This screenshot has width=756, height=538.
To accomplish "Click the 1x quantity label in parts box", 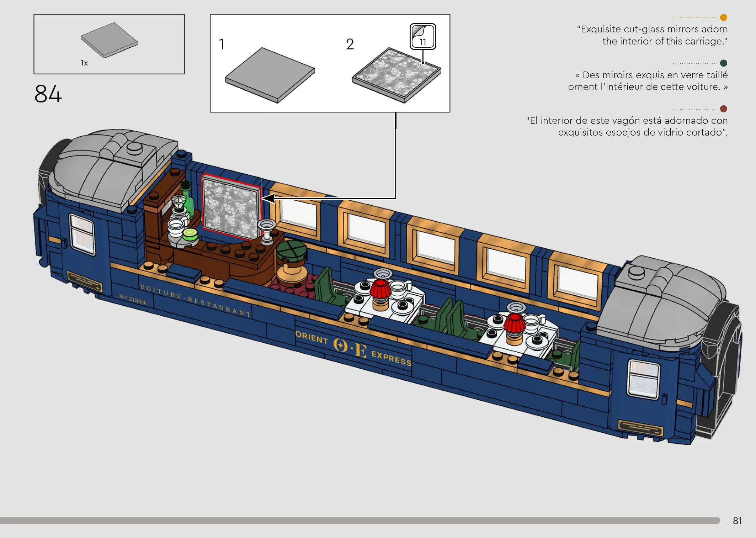I will [84, 63].
